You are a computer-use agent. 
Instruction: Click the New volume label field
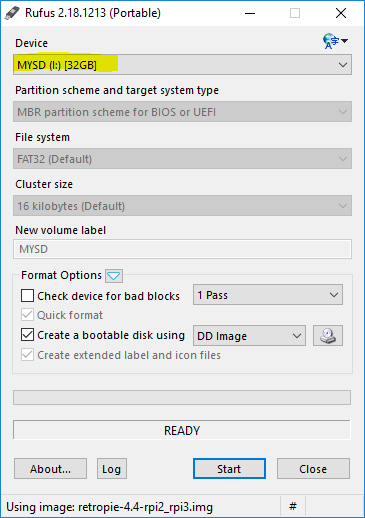182,249
